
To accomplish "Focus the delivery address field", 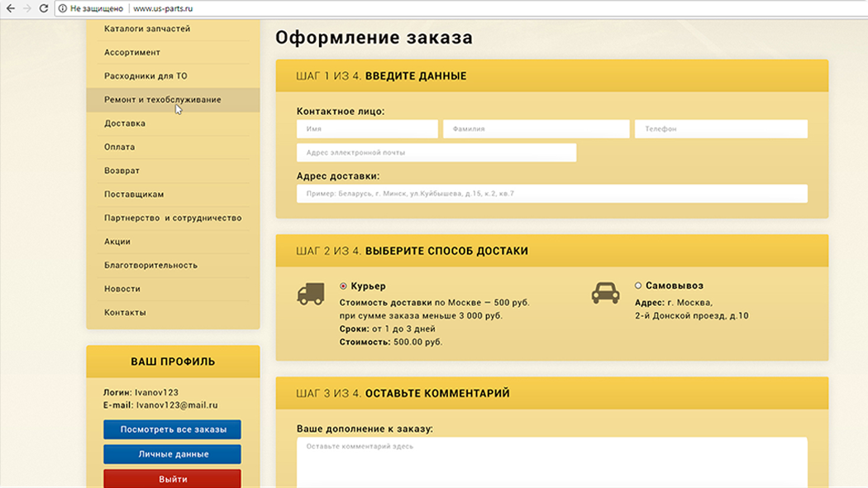I will point(552,194).
